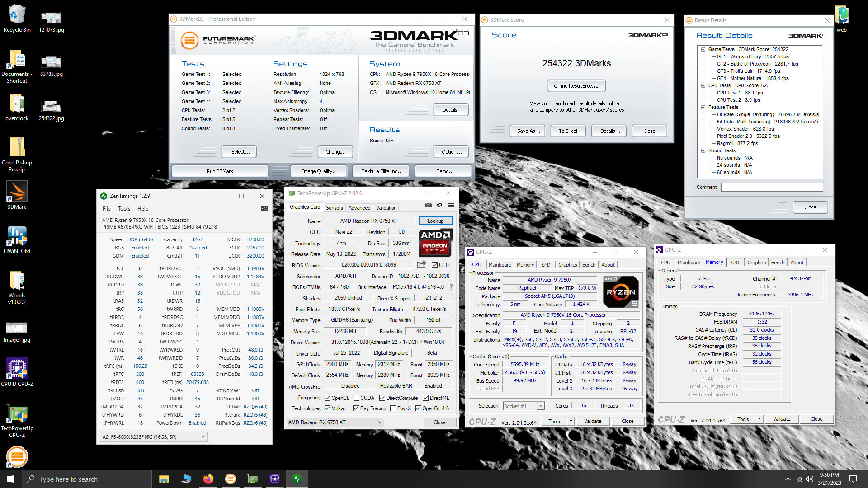
Task: Toggle CUDA checkbox in GPU-Z
Action: (x=357, y=398)
